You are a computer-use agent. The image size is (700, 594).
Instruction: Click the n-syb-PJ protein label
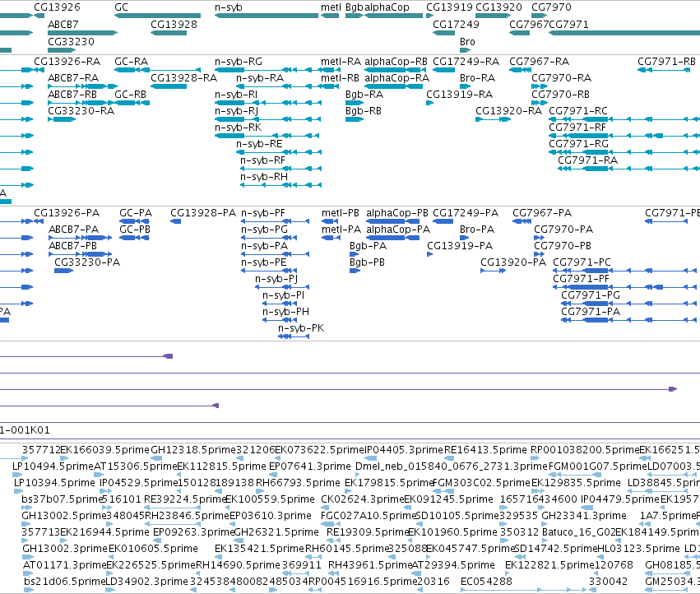pos(276,279)
